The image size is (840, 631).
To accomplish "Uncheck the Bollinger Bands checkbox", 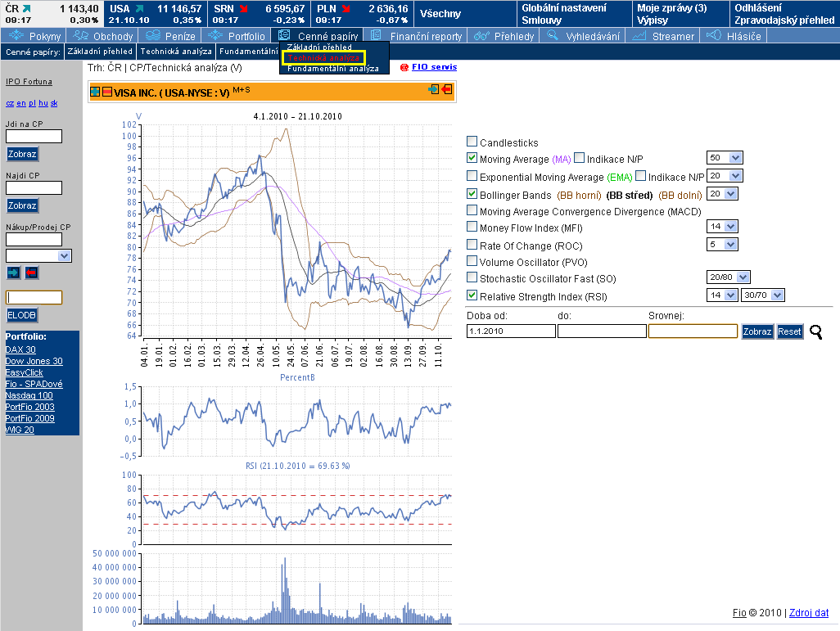I will (x=472, y=193).
